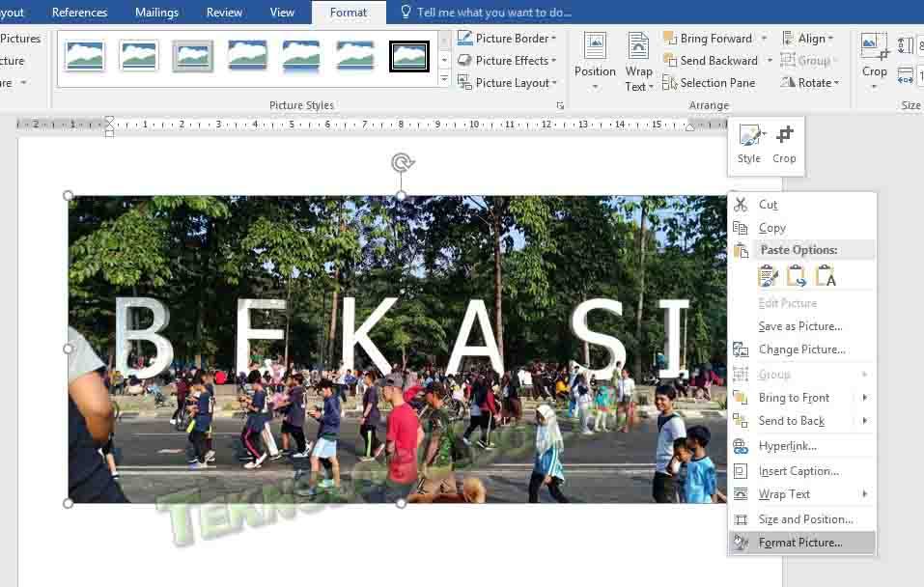Click the Position button in Arrange

click(595, 61)
